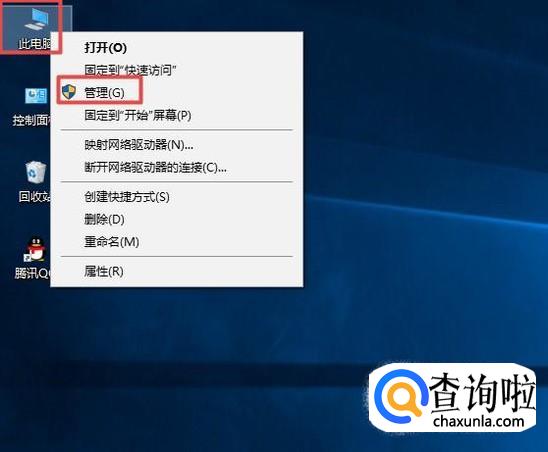Click the UAC shield icon beside 管理(G)

point(69,92)
